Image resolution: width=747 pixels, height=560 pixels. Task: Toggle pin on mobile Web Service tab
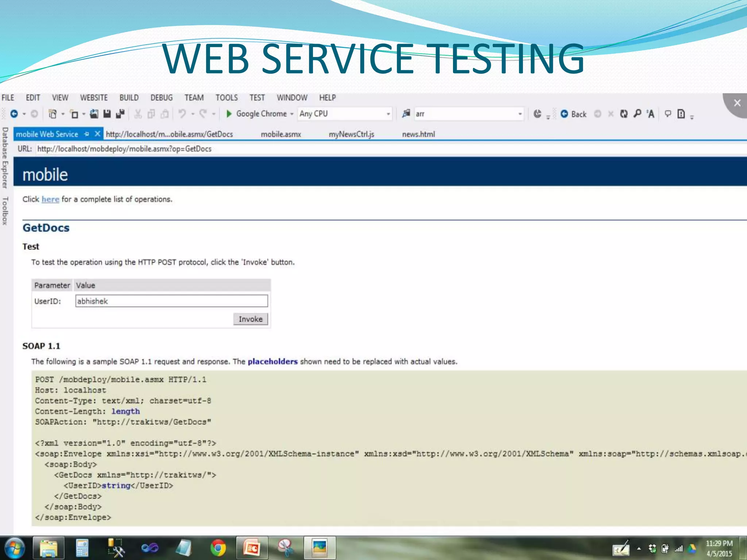coord(86,134)
